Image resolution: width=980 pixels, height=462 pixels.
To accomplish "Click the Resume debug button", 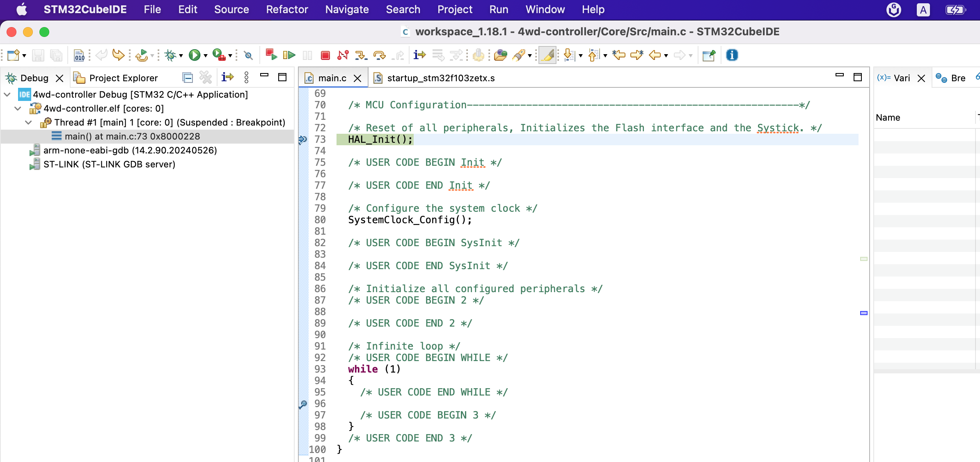I will (289, 55).
